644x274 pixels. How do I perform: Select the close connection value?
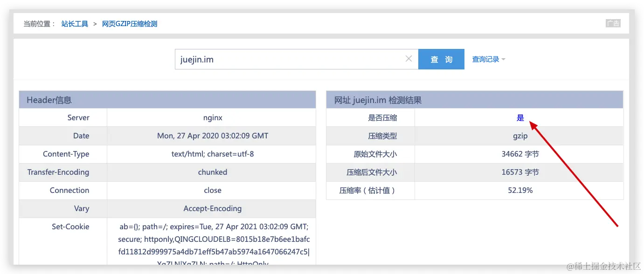[x=213, y=191]
